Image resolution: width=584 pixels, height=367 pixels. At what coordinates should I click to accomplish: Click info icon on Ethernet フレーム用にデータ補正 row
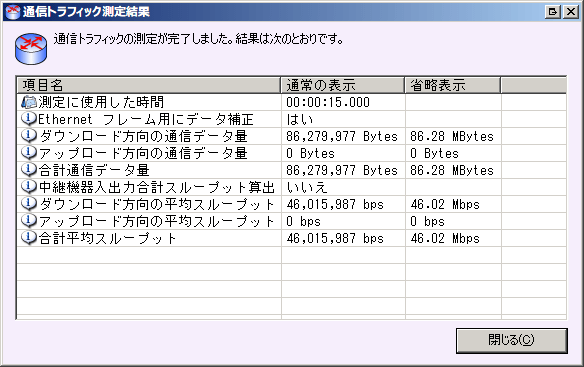(29, 119)
